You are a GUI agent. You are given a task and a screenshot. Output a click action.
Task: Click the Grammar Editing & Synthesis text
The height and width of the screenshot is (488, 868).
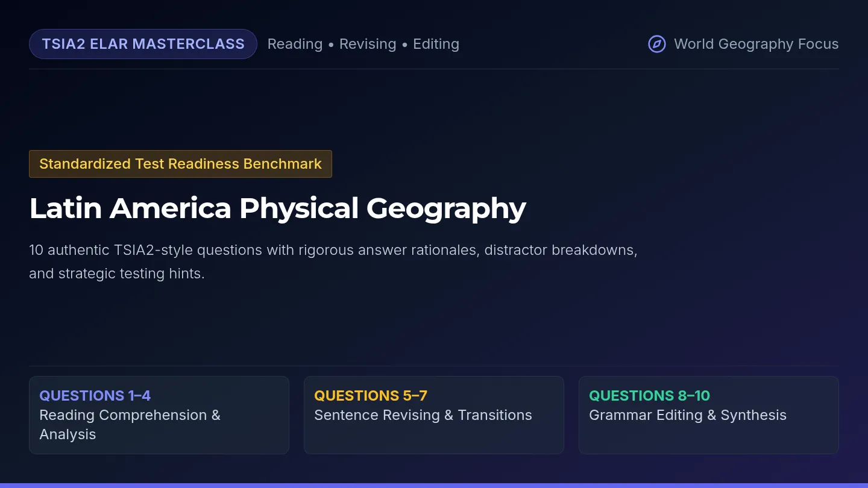click(688, 415)
